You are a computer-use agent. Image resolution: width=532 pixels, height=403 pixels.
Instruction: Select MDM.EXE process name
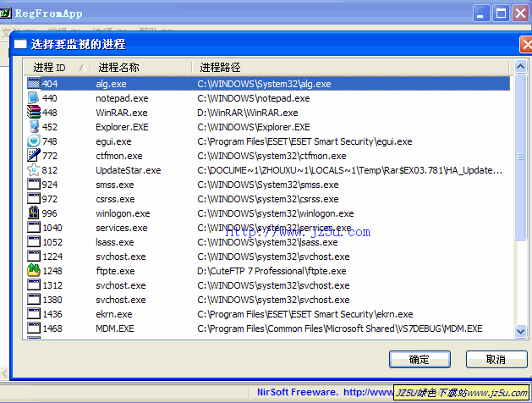tap(115, 328)
